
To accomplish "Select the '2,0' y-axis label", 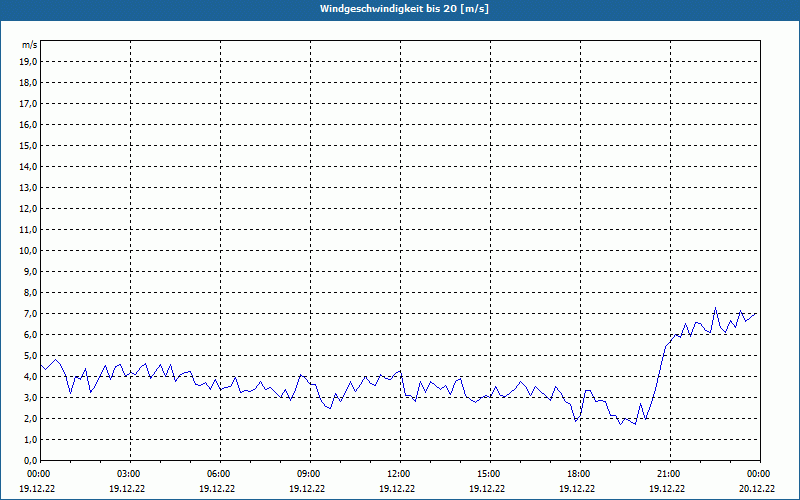I will pyautogui.click(x=30, y=418).
